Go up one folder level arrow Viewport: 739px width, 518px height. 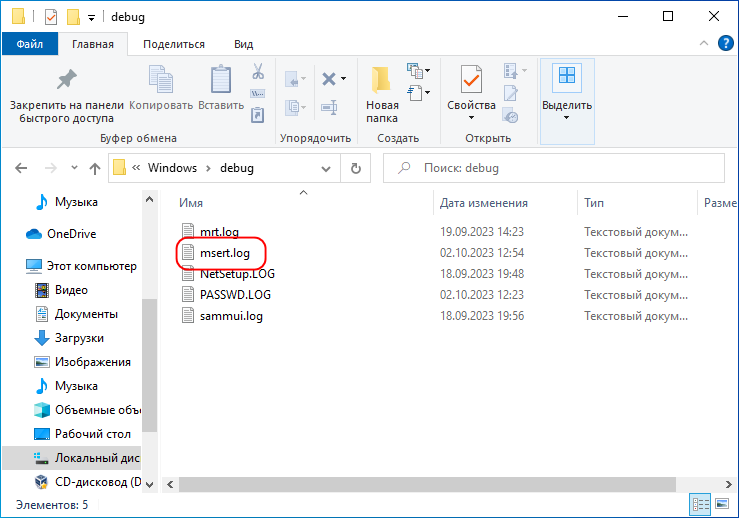pos(95,168)
